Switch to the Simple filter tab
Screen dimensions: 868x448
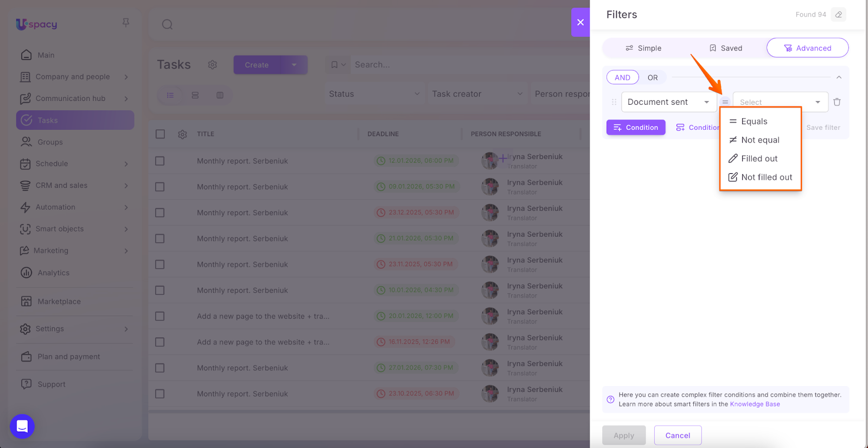tap(643, 48)
